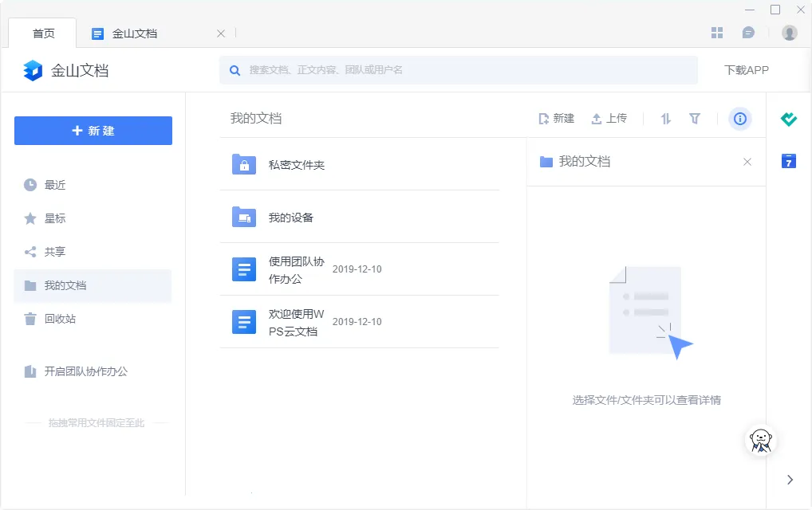Click the 上传 upload button
The image size is (812, 510).
coord(609,119)
